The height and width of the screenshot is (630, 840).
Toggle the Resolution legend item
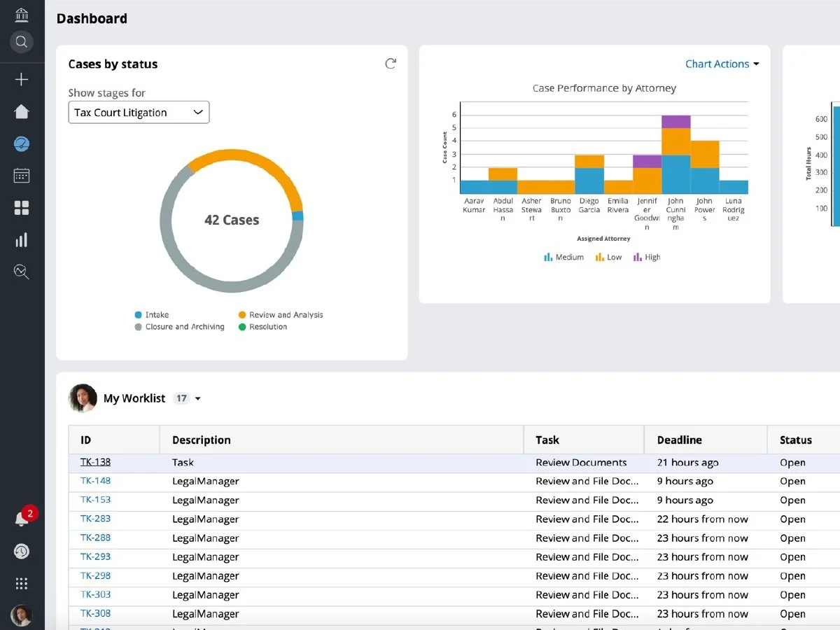pos(262,327)
